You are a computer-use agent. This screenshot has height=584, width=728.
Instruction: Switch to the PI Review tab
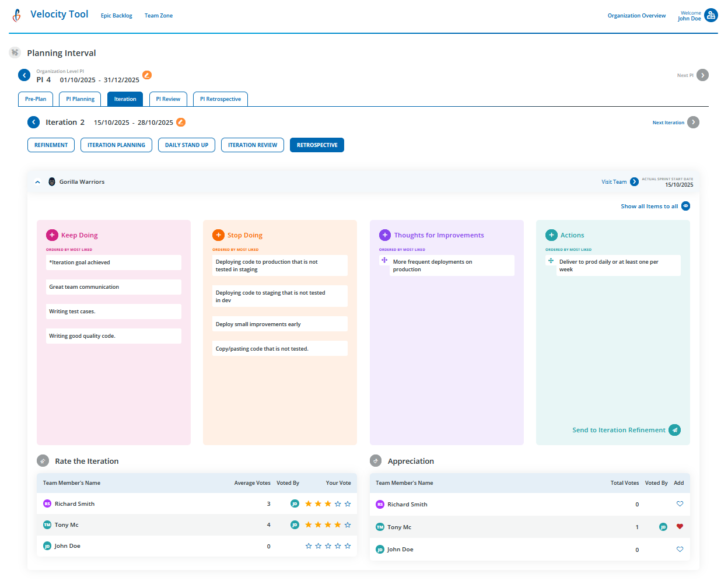coord(168,99)
